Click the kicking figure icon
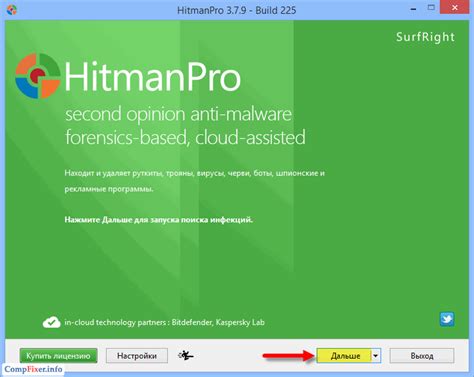The image size is (474, 377). coord(186,356)
